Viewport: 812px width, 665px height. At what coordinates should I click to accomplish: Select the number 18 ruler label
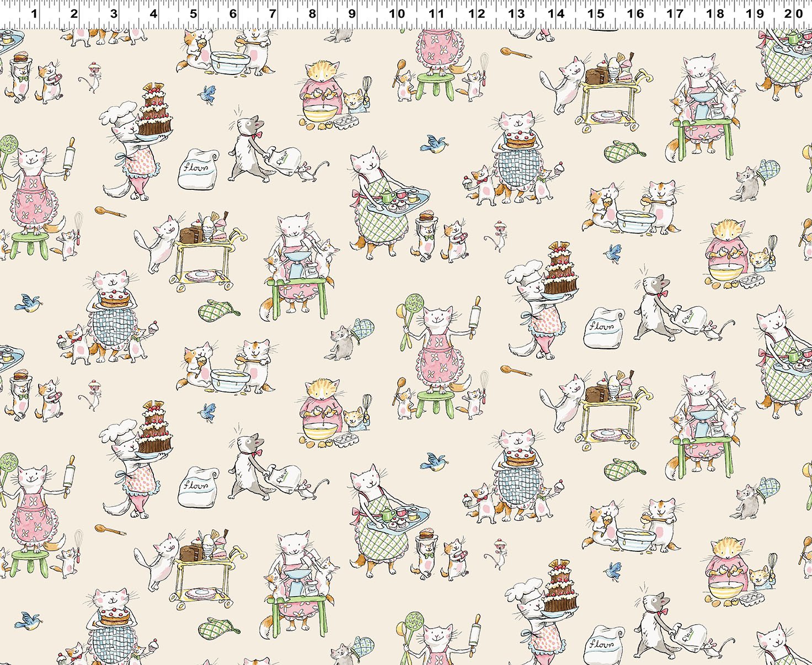715,14
